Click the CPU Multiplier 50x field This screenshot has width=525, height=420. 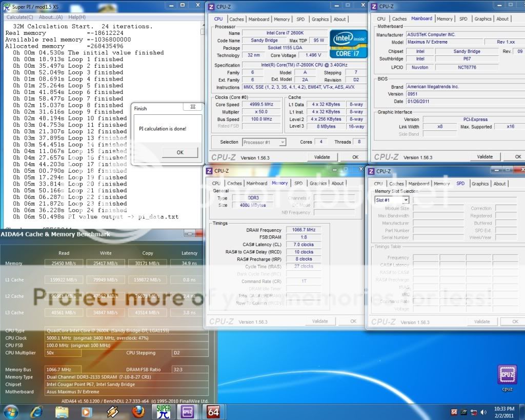[63, 353]
